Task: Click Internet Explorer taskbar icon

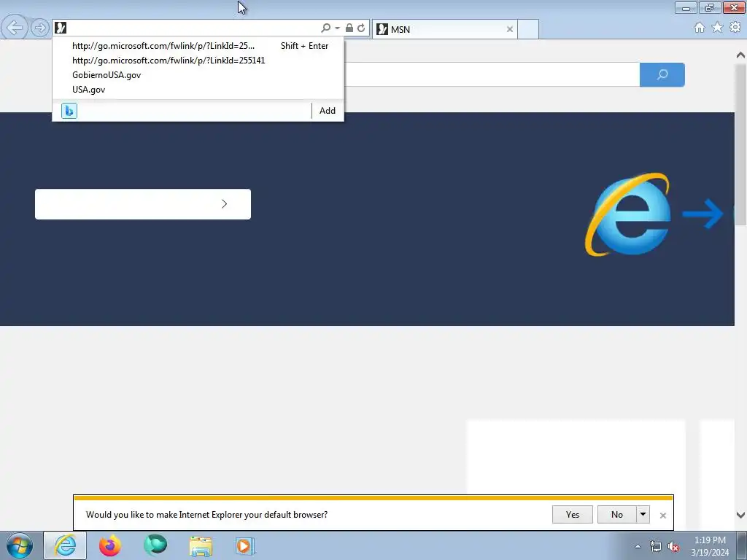Action: tap(65, 545)
